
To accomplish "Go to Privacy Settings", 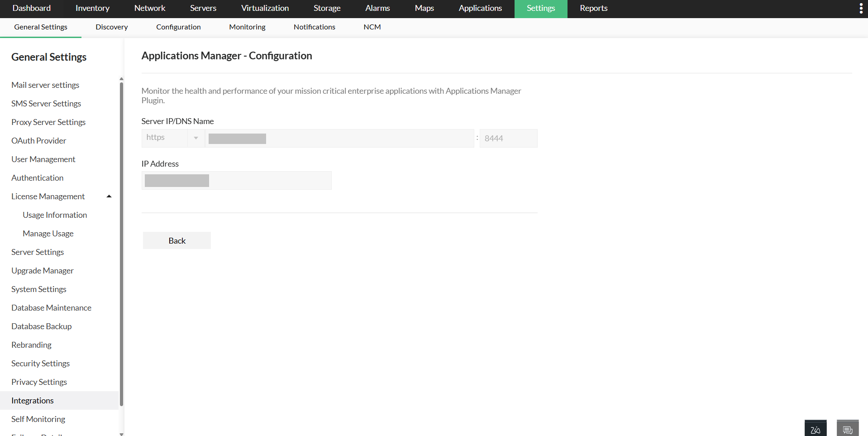I will 39,382.
